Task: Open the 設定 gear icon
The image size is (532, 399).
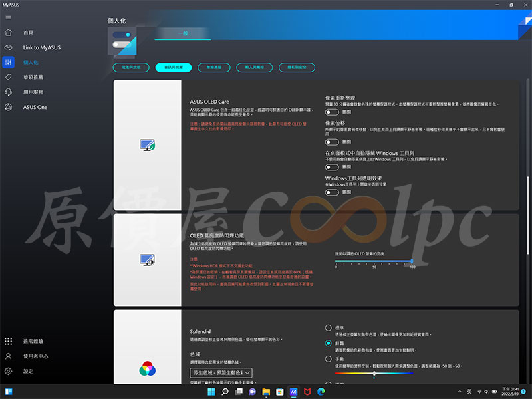Action: click(8, 371)
